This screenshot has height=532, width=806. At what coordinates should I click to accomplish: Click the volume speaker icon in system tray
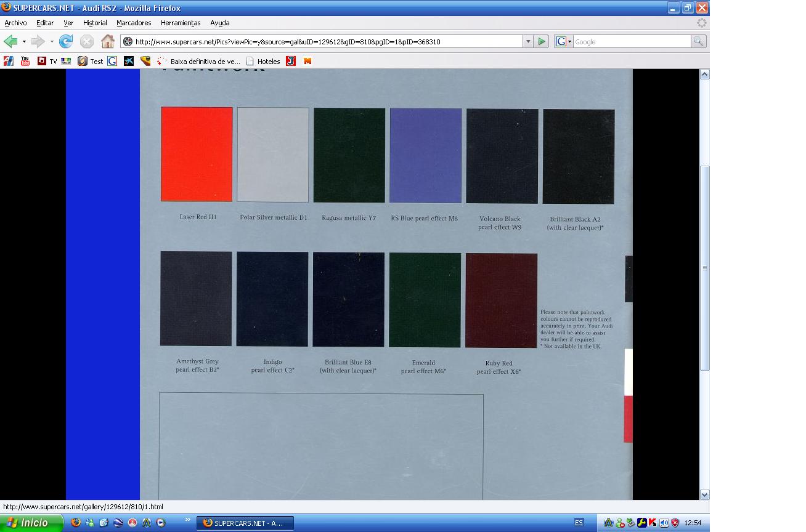pos(664,523)
